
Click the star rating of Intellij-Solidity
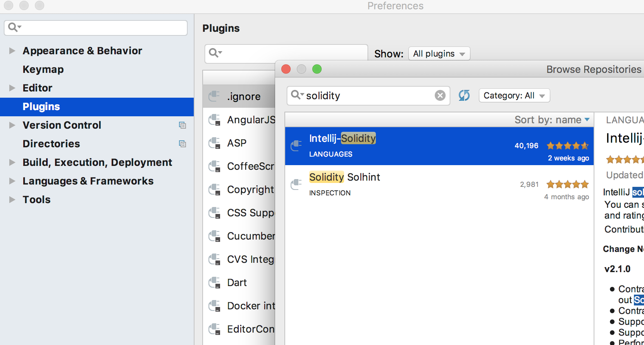click(x=568, y=146)
